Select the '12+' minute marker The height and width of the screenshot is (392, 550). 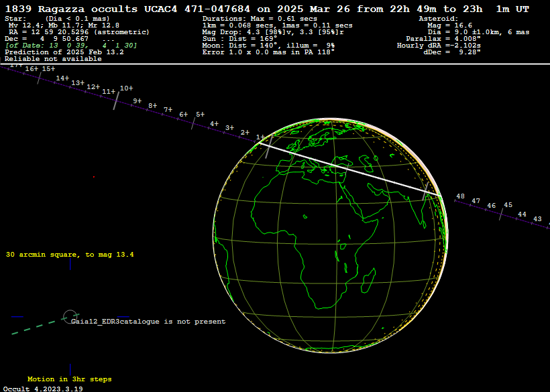[93, 87]
